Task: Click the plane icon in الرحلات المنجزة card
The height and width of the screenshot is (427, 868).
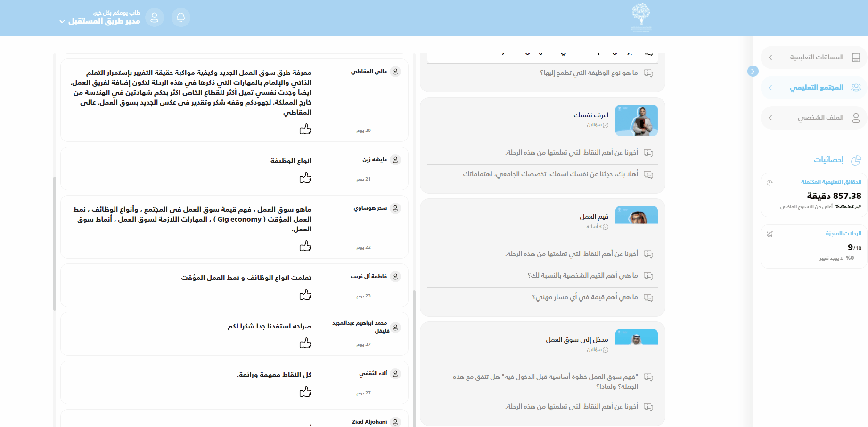Action: (770, 234)
